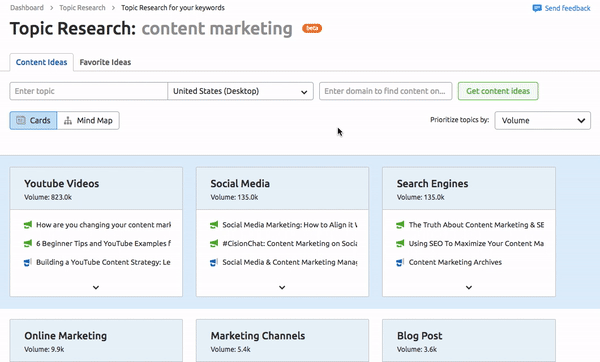Open 'Building a YouTube Content Strategy' headline
Screen dimensions: 600x362
103,262
